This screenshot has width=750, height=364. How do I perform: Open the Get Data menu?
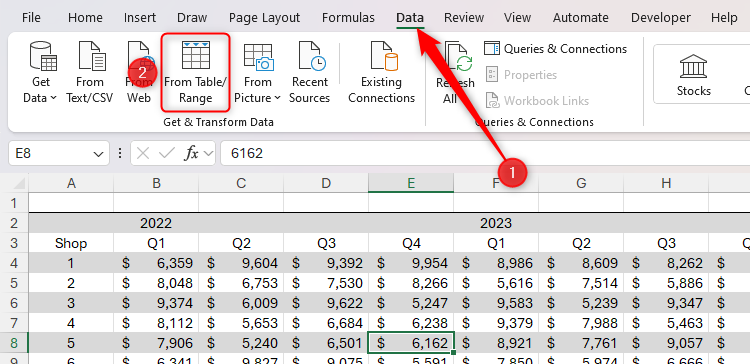click(41, 72)
